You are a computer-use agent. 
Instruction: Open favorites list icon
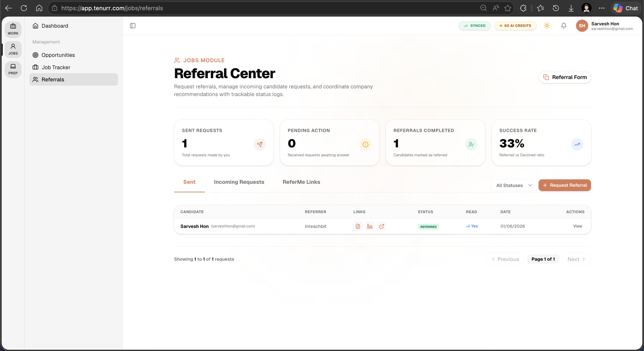540,8
